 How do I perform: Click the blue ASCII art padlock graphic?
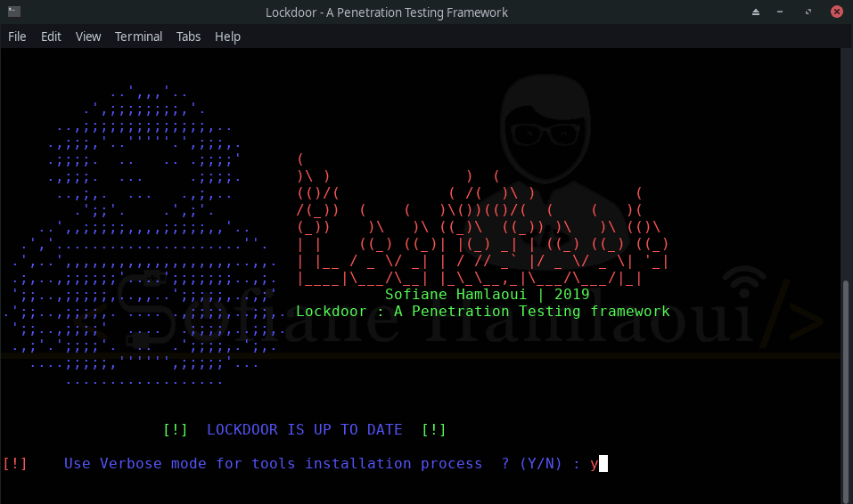click(144, 235)
